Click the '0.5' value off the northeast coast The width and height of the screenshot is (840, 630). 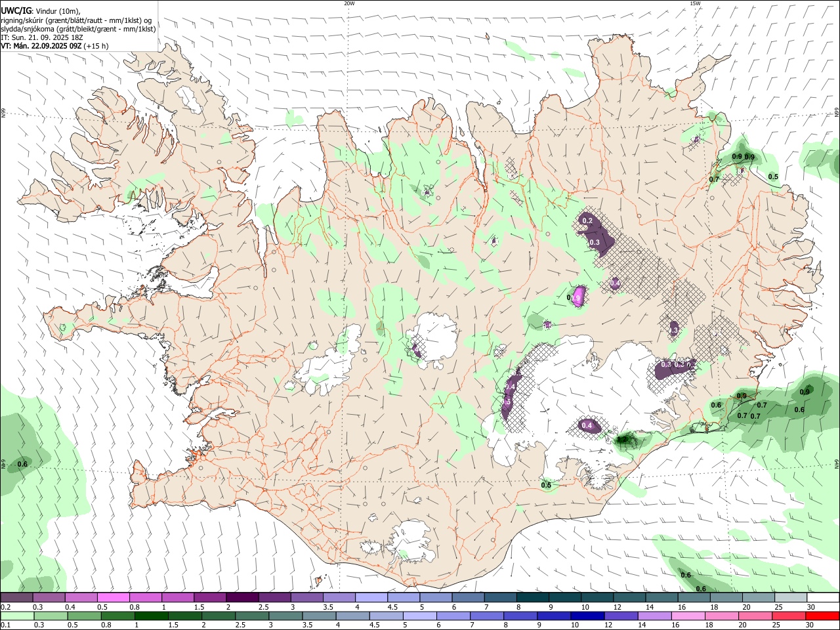pyautogui.click(x=773, y=177)
